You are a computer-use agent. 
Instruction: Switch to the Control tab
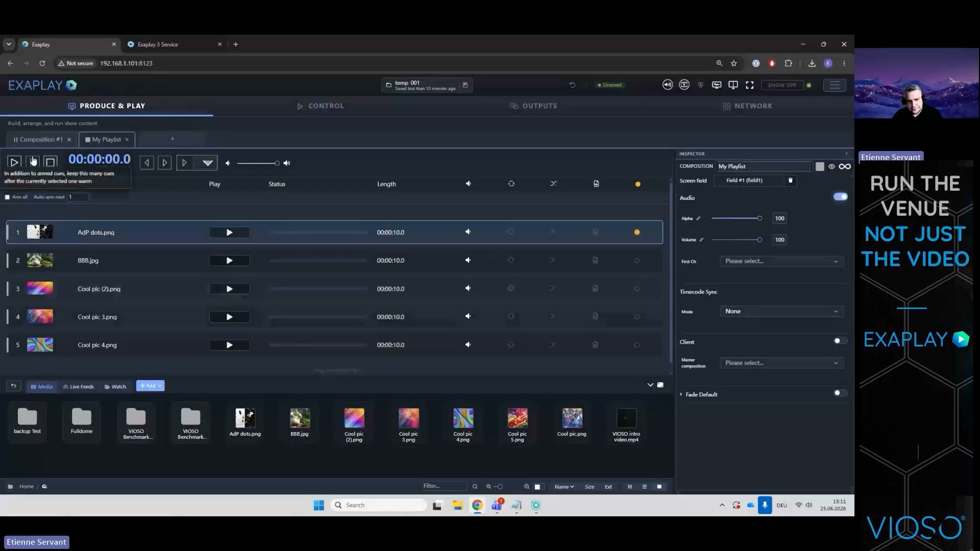pos(321,106)
